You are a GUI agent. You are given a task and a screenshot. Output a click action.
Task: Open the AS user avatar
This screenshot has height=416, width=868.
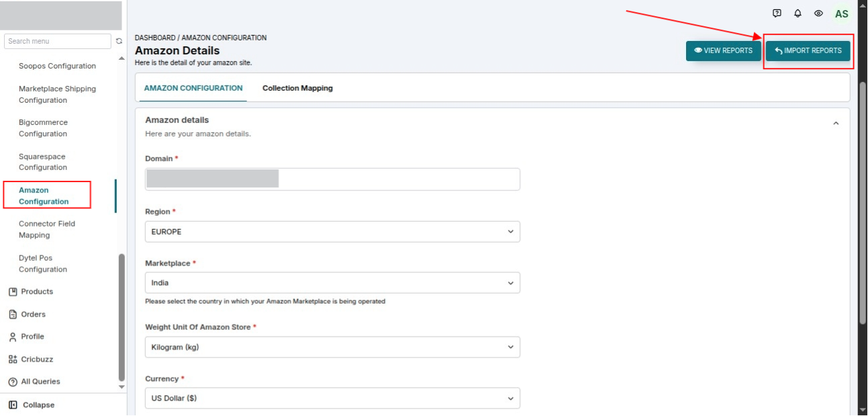841,13
